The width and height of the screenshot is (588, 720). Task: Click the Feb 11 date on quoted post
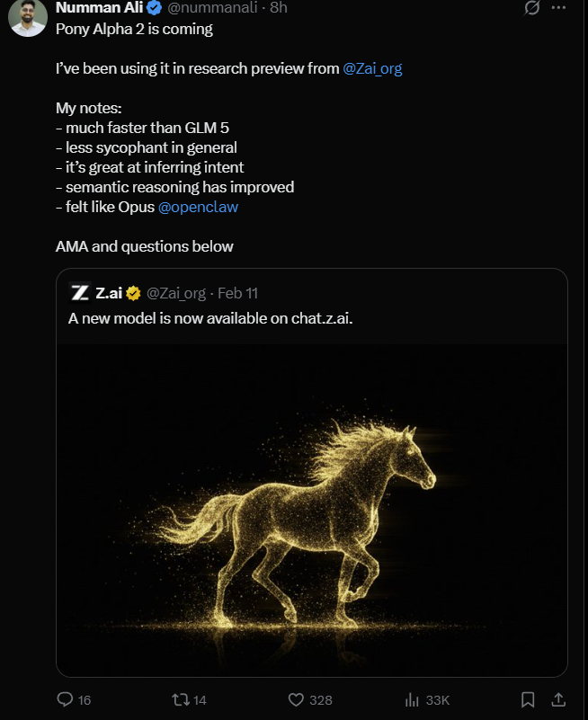(x=237, y=293)
